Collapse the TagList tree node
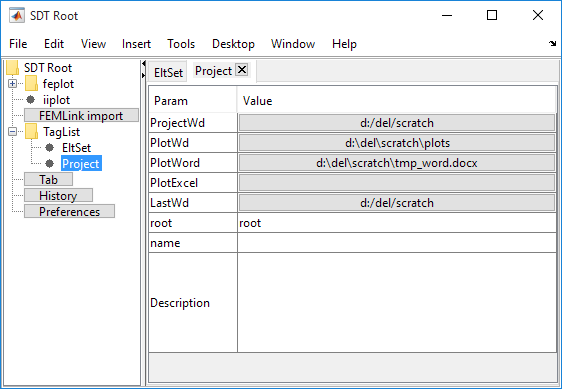 [13, 132]
